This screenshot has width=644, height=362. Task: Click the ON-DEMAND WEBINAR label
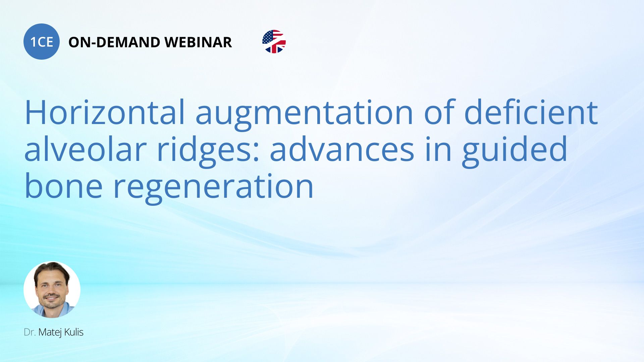point(150,42)
